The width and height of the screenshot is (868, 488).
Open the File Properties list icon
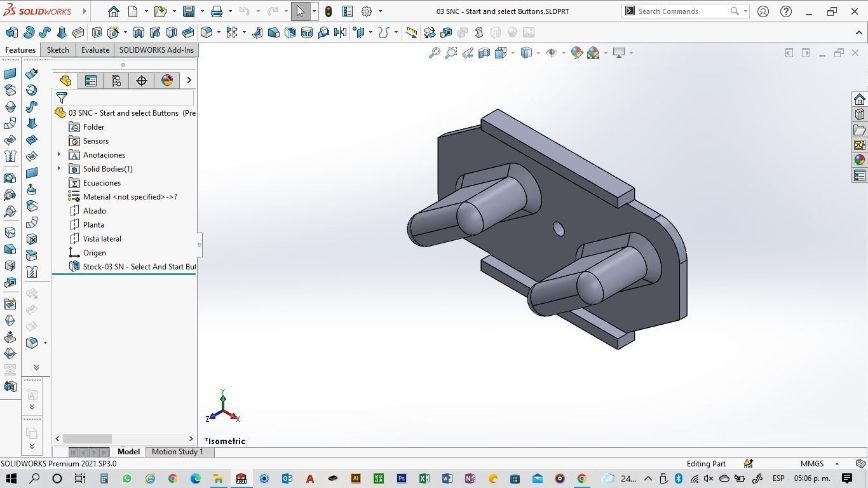click(348, 11)
